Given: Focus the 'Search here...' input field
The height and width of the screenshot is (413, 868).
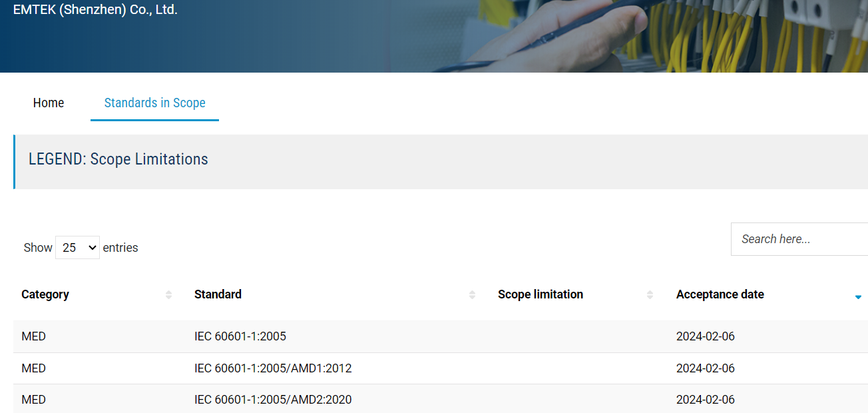Looking at the screenshot, I should click(x=799, y=239).
